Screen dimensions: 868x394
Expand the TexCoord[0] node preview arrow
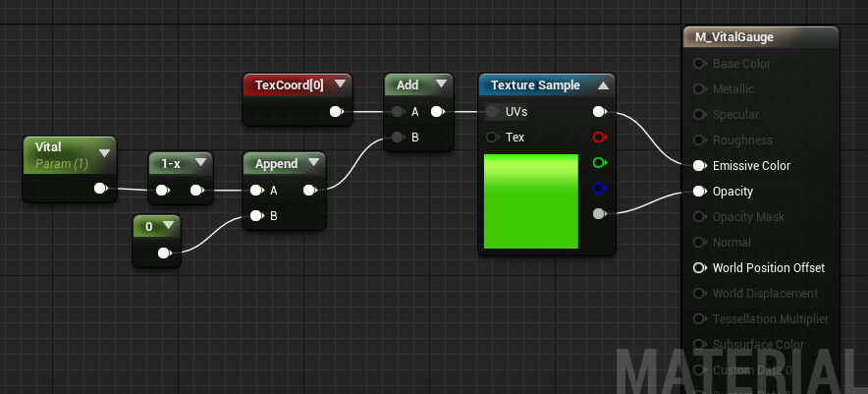340,84
